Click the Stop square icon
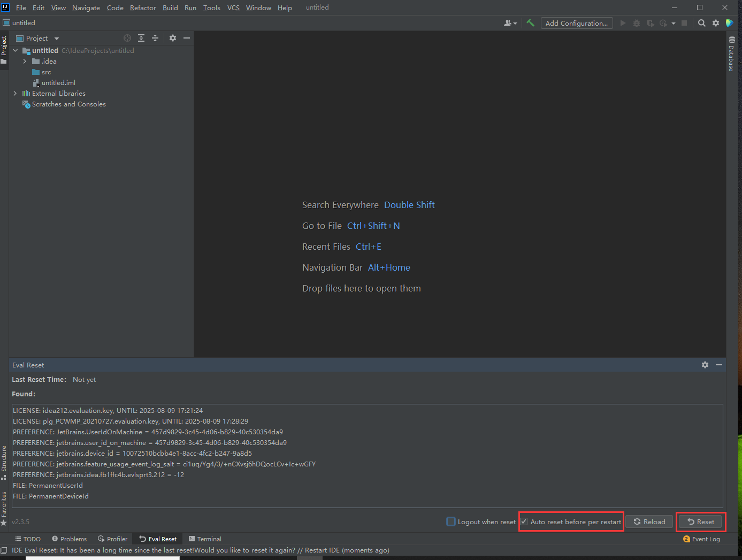This screenshot has width=742, height=560. pos(684,23)
